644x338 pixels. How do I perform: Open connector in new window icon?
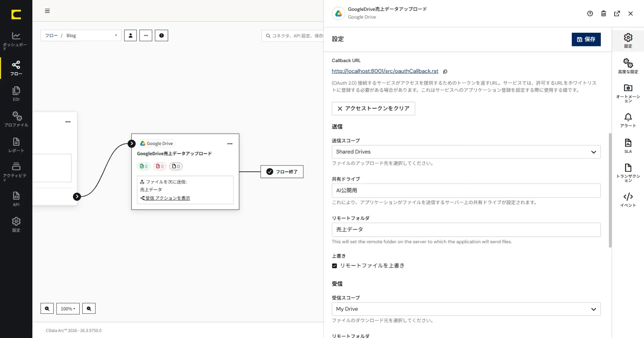(x=617, y=13)
